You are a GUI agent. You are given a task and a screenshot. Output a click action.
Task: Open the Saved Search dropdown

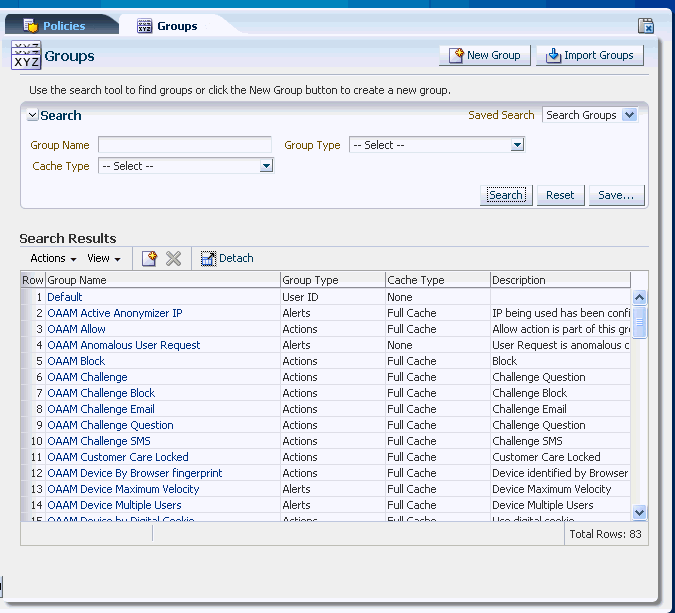(x=629, y=115)
